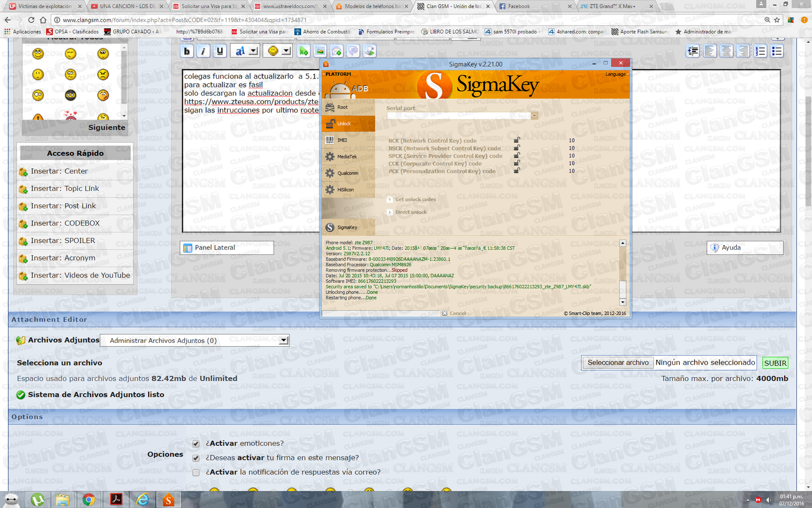Screen dimensions: 812x508
Task: Click the SUBIR upload button
Action: 775,363
